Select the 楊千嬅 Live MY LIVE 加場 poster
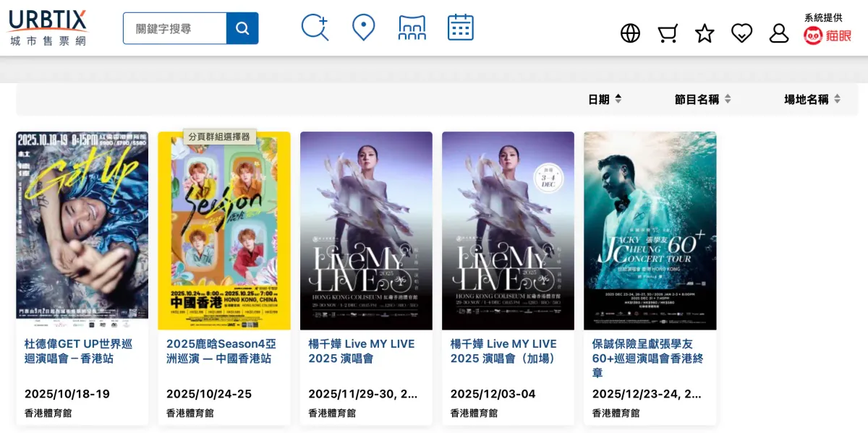Viewport: 868px width, 433px height. click(x=508, y=231)
